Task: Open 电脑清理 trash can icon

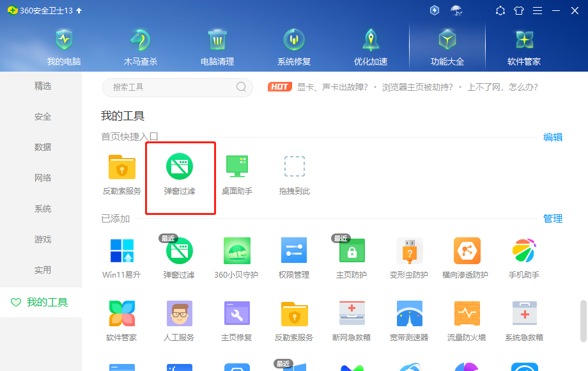Action: 217,40
